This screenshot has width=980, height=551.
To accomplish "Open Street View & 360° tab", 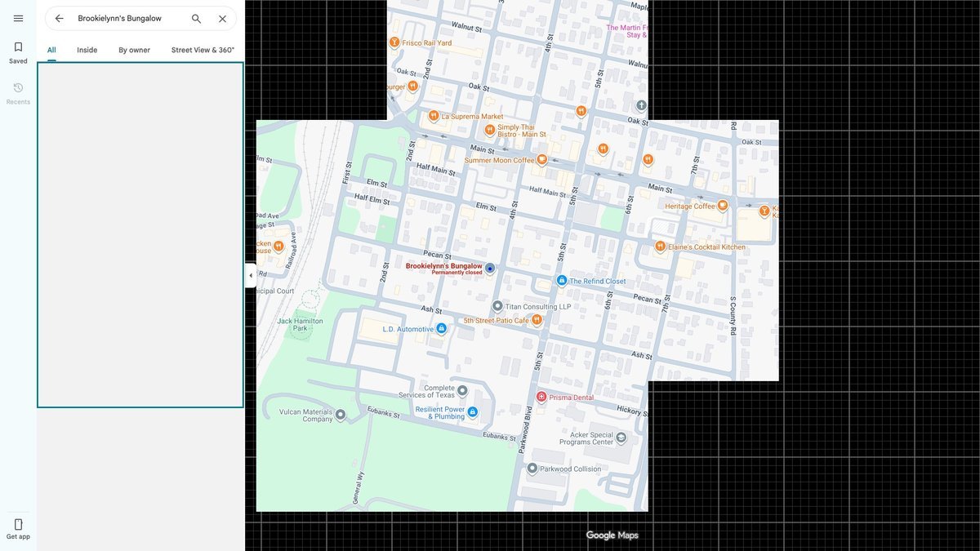I will pos(203,50).
